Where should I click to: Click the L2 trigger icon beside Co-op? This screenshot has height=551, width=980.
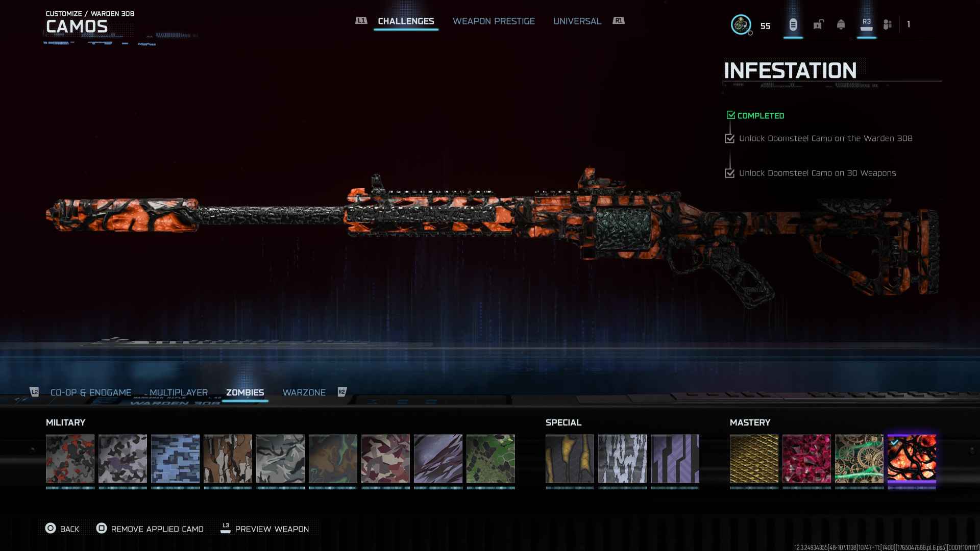(34, 392)
